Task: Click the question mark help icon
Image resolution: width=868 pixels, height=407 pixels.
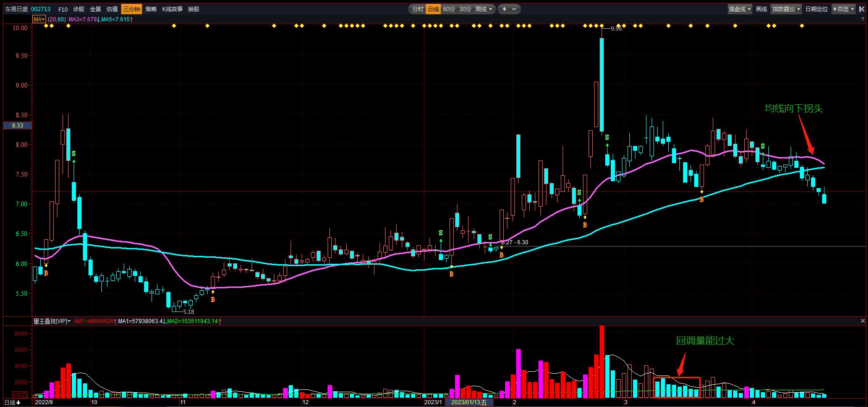Action: (863, 19)
